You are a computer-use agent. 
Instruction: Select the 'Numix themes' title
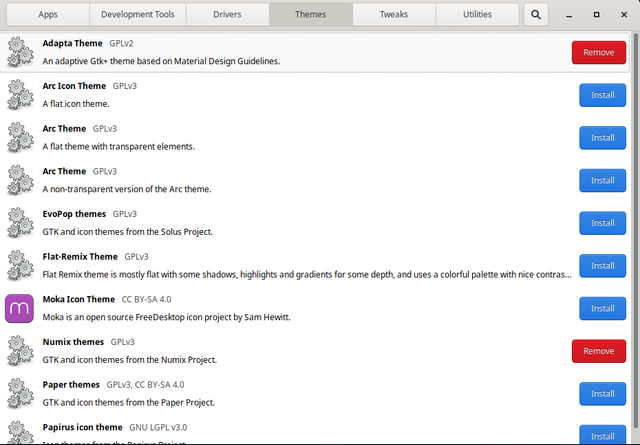pos(73,342)
